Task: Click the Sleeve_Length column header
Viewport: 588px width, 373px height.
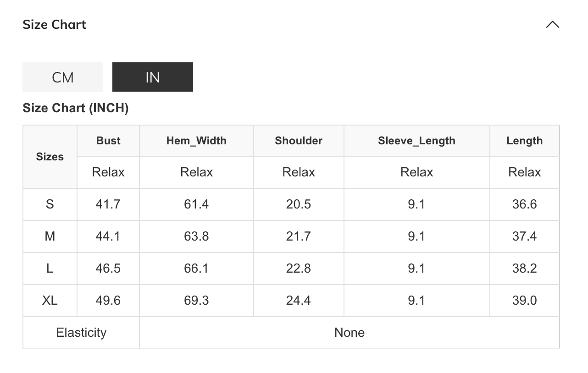Action: tap(416, 141)
